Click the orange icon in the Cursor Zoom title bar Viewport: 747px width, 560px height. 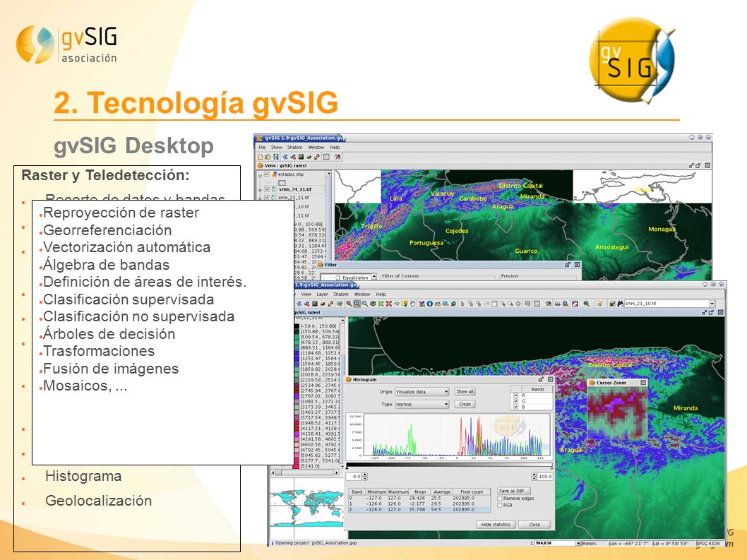pos(592,383)
